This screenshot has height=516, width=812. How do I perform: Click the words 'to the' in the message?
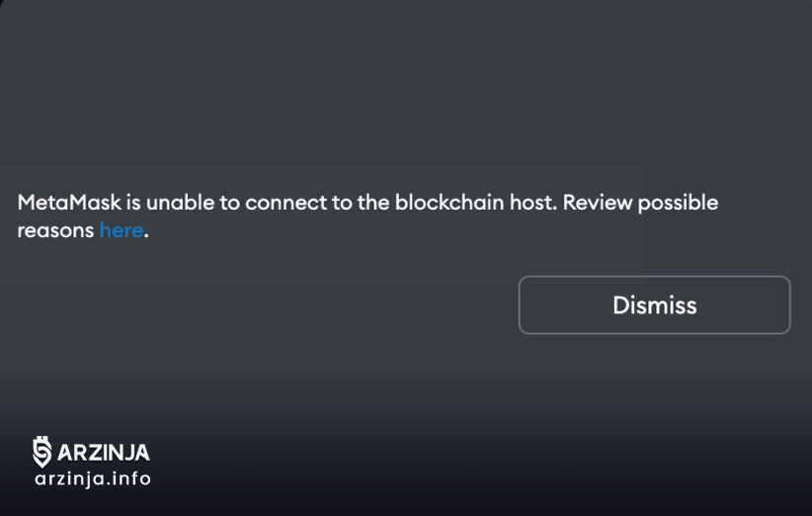point(361,202)
